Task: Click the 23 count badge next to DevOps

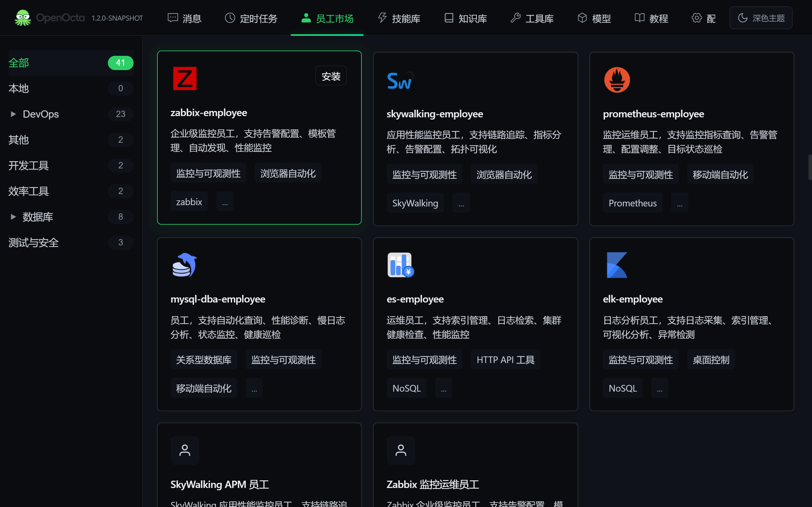Action: tap(121, 114)
